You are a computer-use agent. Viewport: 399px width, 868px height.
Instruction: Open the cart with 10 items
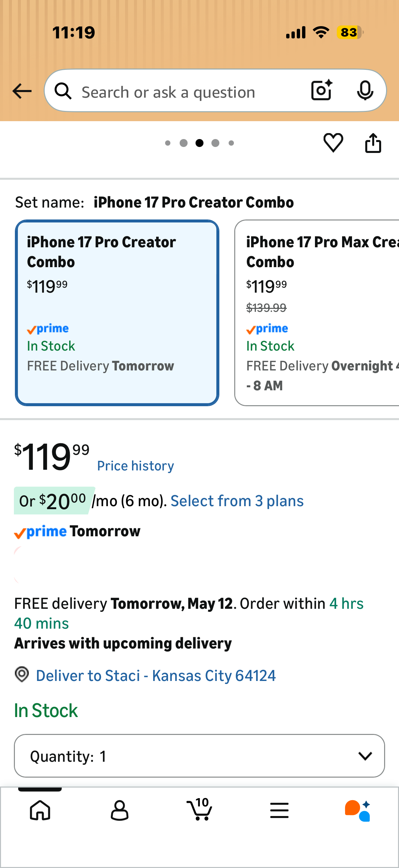tap(199, 809)
